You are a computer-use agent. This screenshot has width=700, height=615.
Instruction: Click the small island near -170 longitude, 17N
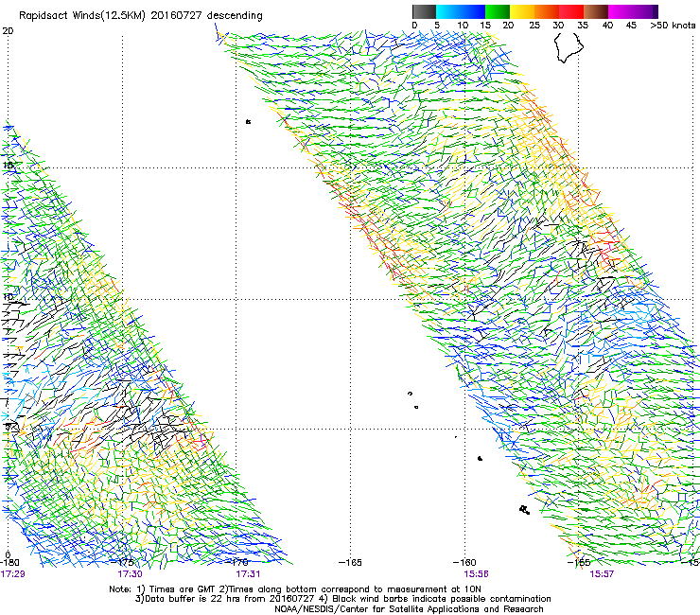[248, 121]
